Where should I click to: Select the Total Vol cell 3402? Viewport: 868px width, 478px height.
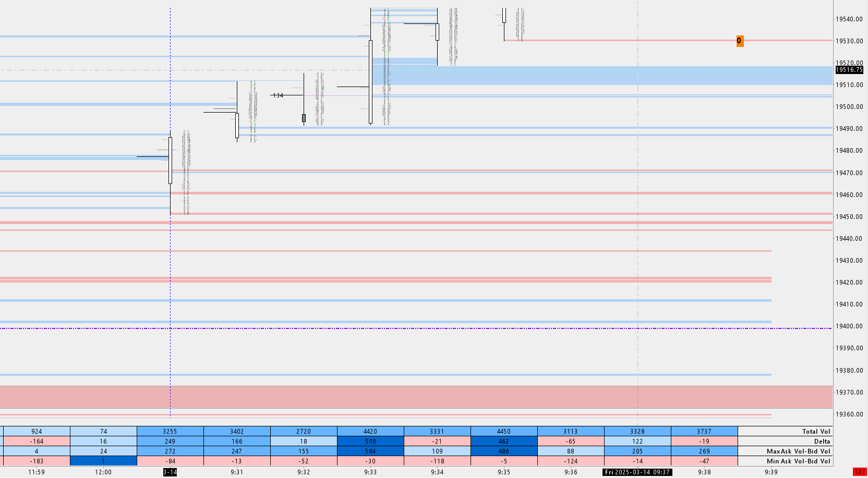point(237,431)
